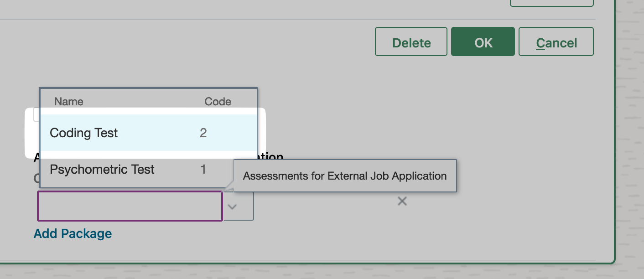Choose Psychometric Test option
Screen dimensions: 644x279
click(102, 170)
